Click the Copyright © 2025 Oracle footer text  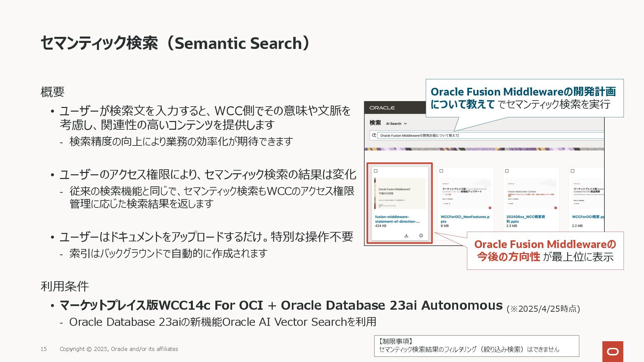(x=119, y=349)
